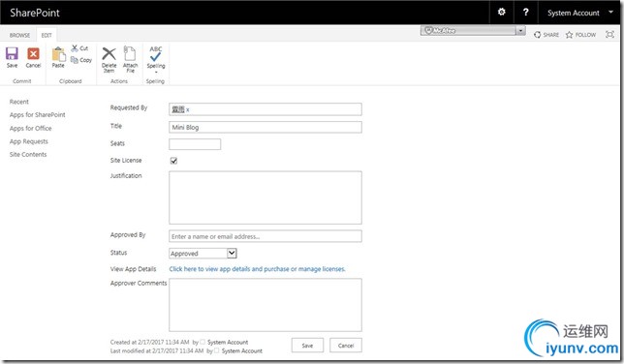Image resolution: width=624 pixels, height=364 pixels.
Task: Click the Paste clipboard icon
Action: pos(58,54)
